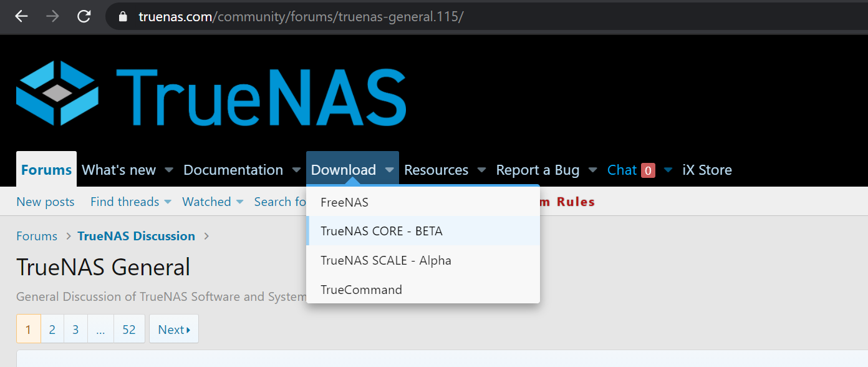Screen dimensions: 868x367
Task: Open the Forums tab
Action: coord(46,170)
